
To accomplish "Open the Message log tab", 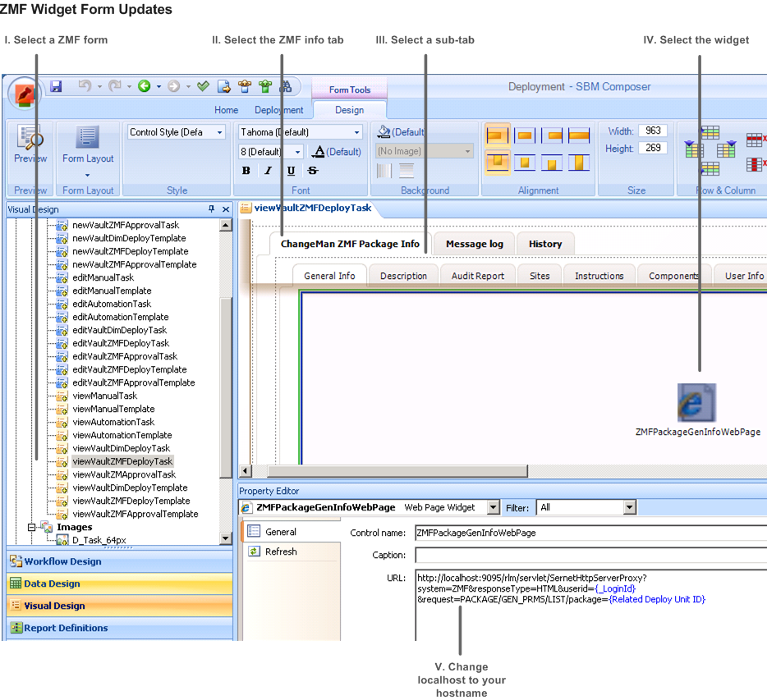I will pyautogui.click(x=475, y=244).
